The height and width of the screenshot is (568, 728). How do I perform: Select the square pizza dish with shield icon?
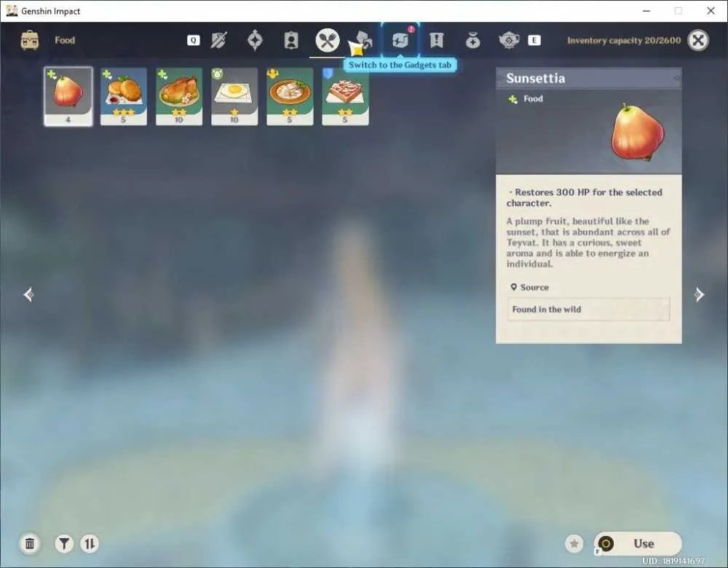345,96
